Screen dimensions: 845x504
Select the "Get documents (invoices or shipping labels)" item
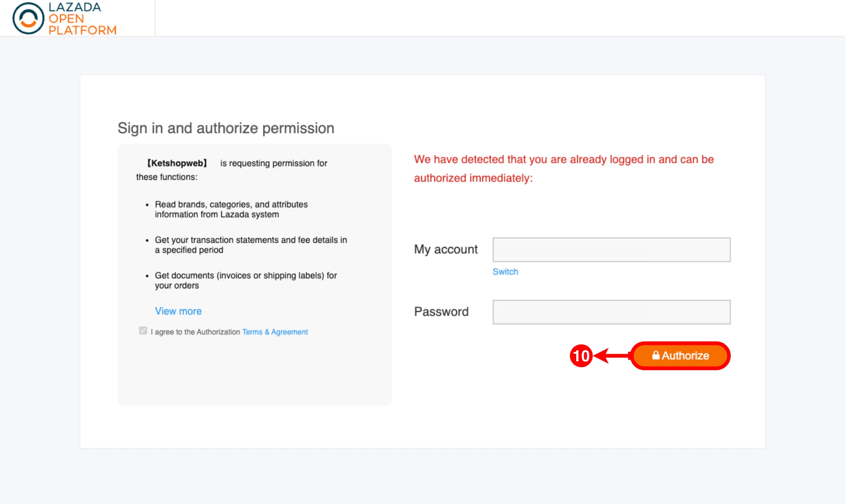[x=246, y=280]
